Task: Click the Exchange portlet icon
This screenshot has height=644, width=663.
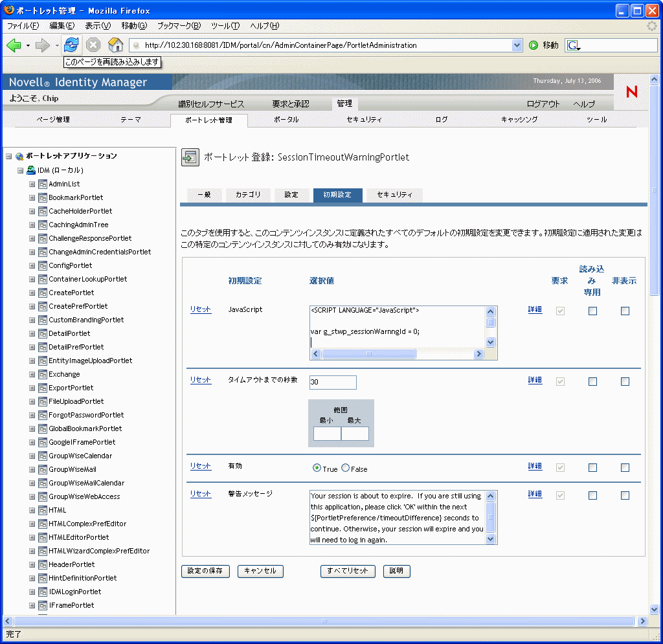Action: pyautogui.click(x=42, y=374)
